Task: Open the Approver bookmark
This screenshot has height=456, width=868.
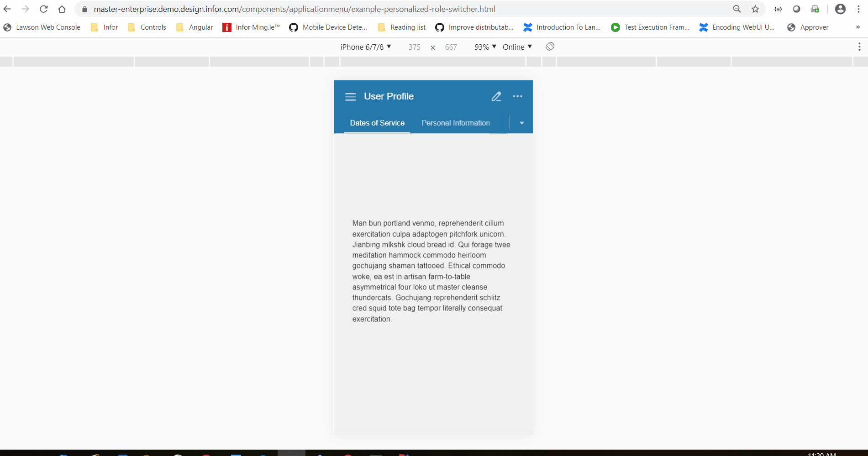Action: click(808, 27)
